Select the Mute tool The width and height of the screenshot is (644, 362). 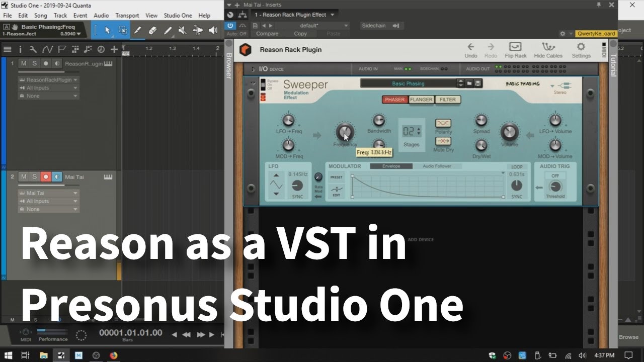click(x=183, y=30)
